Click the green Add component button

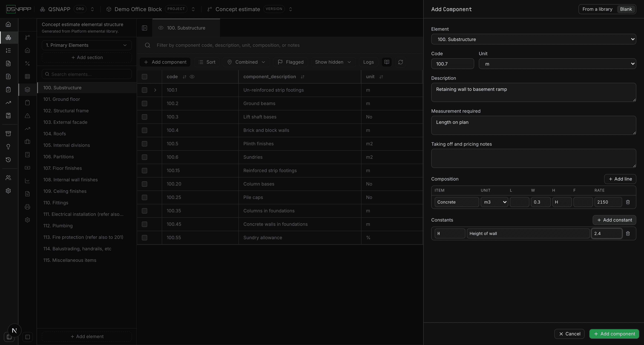click(x=614, y=334)
